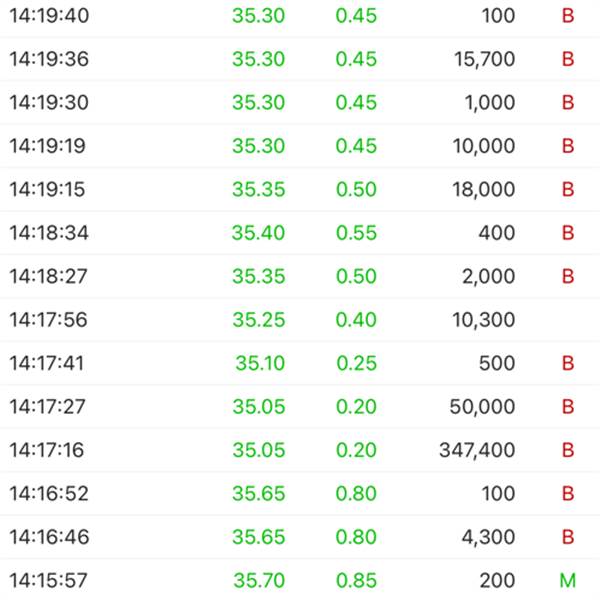Click the 0.85 change value

click(x=356, y=580)
